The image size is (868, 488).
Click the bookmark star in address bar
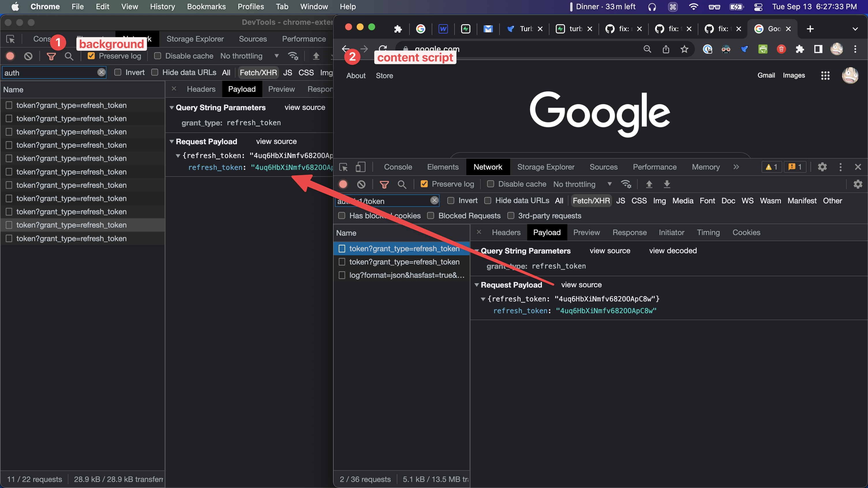(684, 49)
